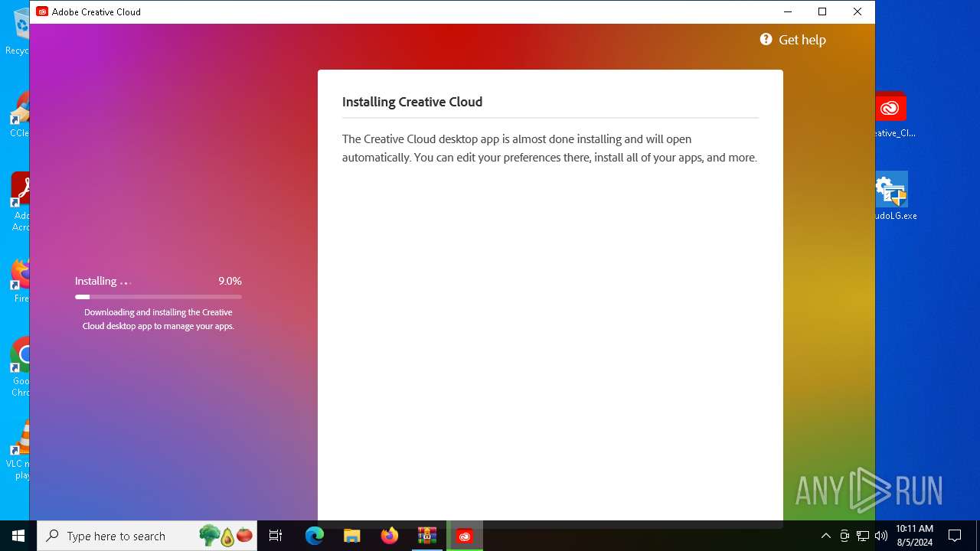The width and height of the screenshot is (980, 551).
Task: Open the CCleaner desktop shortcut
Action: (20, 115)
